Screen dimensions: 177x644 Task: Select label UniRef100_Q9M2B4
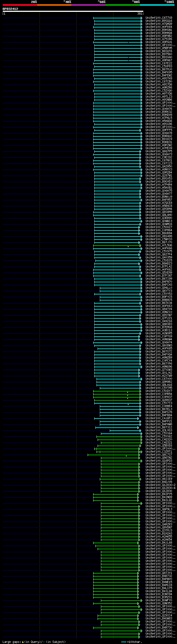159,172
